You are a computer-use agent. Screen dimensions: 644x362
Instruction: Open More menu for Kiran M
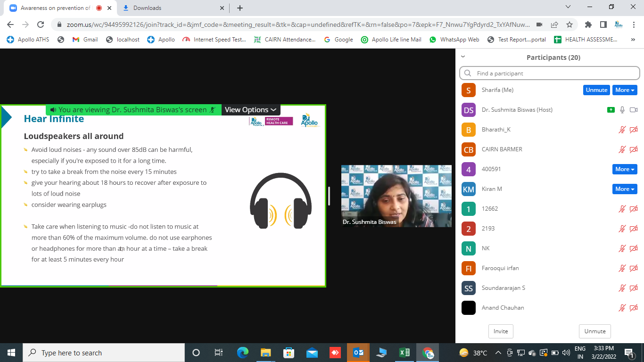point(625,189)
